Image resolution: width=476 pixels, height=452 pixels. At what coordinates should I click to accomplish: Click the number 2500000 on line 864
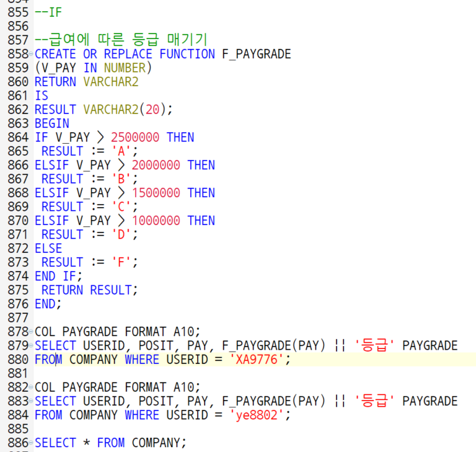coord(135,138)
